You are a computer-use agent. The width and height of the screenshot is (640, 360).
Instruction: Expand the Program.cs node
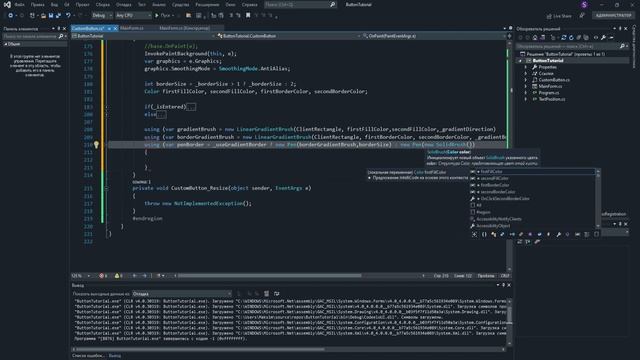coord(526,93)
